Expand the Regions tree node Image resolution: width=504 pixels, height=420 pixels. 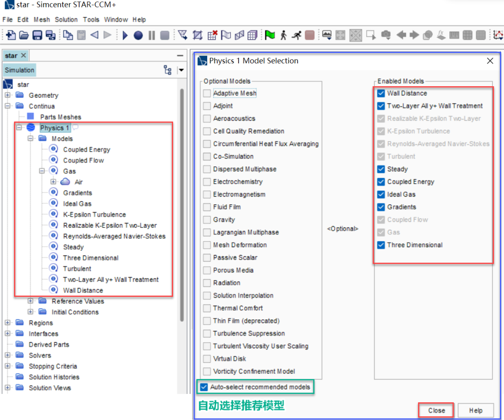(x=7, y=323)
